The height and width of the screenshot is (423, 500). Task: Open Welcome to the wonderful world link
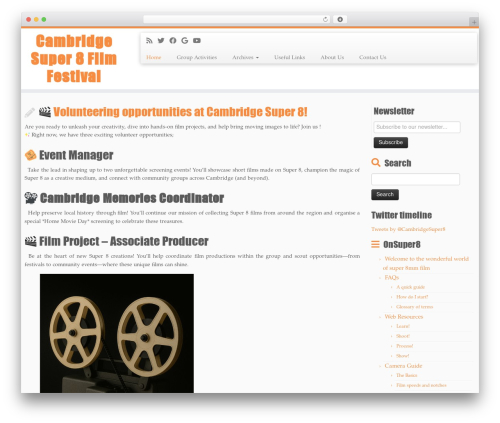(426, 263)
